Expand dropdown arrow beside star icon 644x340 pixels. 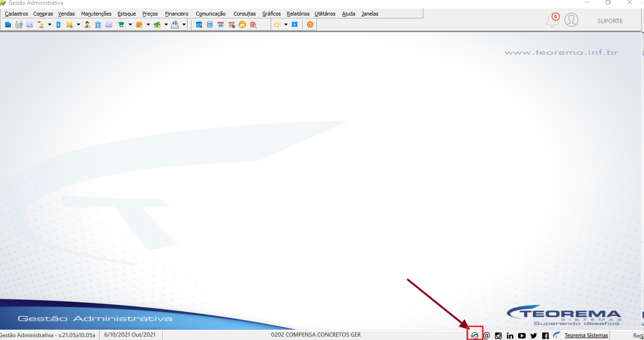click(286, 25)
